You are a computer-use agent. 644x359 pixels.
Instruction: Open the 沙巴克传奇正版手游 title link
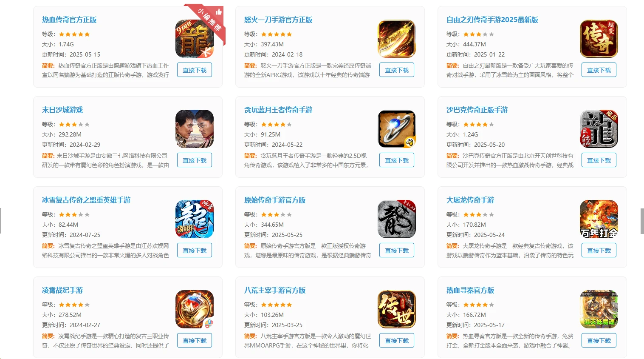(477, 110)
